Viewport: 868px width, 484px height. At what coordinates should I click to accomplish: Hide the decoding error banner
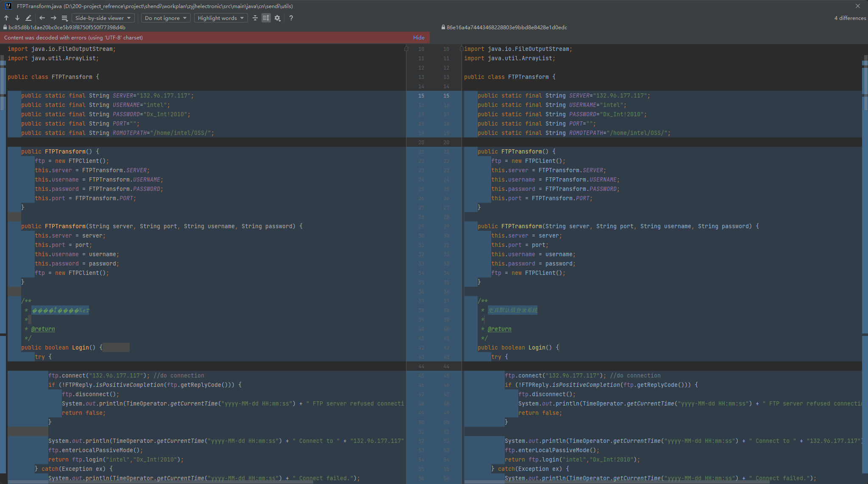tap(419, 37)
